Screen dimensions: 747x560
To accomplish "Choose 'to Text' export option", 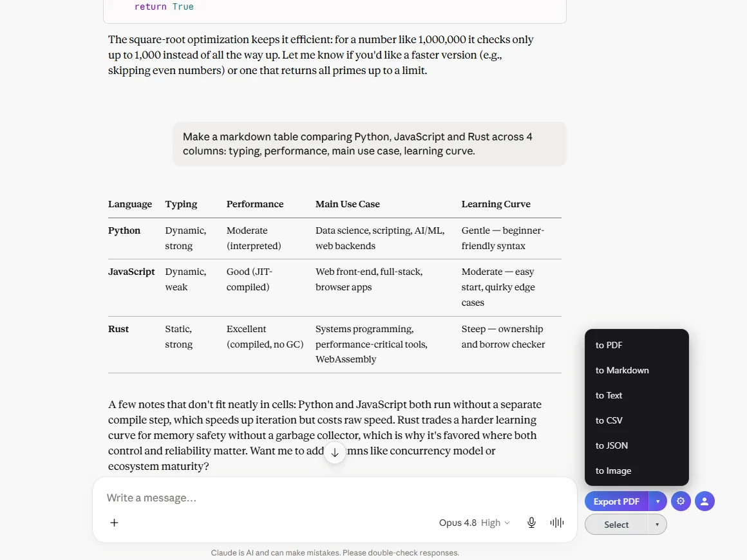I will 636,395.
